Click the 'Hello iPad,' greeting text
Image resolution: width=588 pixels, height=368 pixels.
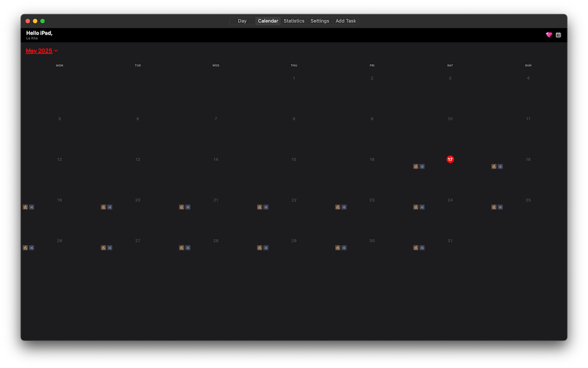tap(40, 33)
